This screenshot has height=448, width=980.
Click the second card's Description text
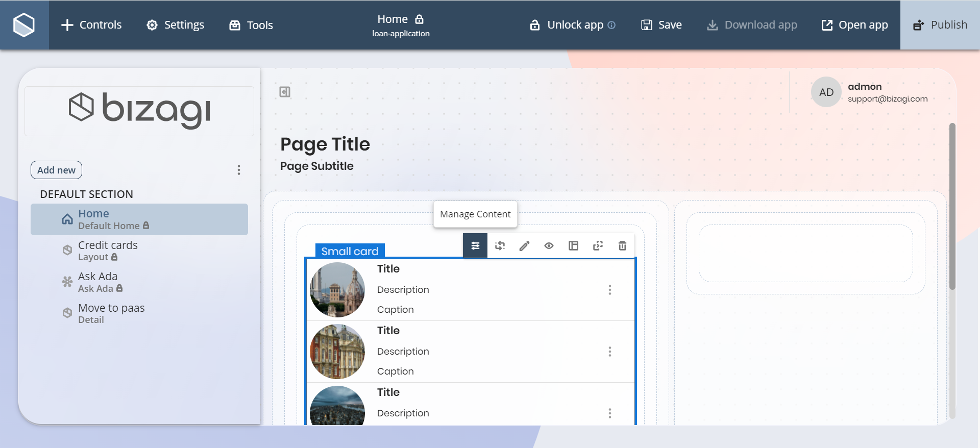[x=403, y=352]
